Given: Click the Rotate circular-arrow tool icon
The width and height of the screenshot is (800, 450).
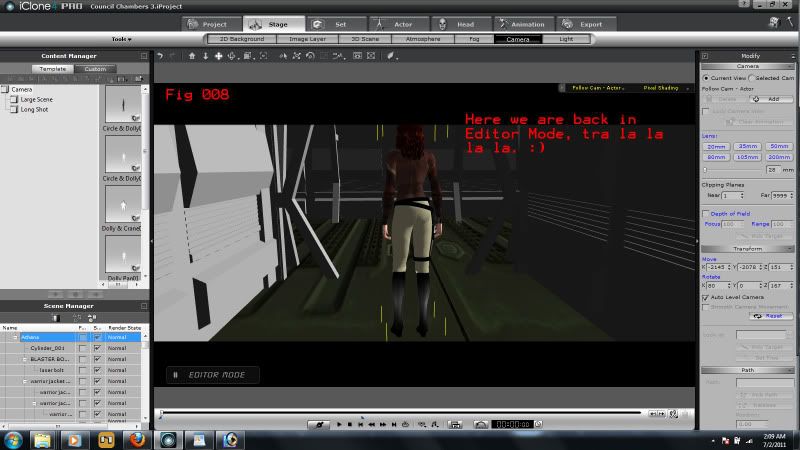Looking at the screenshot, I should (x=310, y=56).
